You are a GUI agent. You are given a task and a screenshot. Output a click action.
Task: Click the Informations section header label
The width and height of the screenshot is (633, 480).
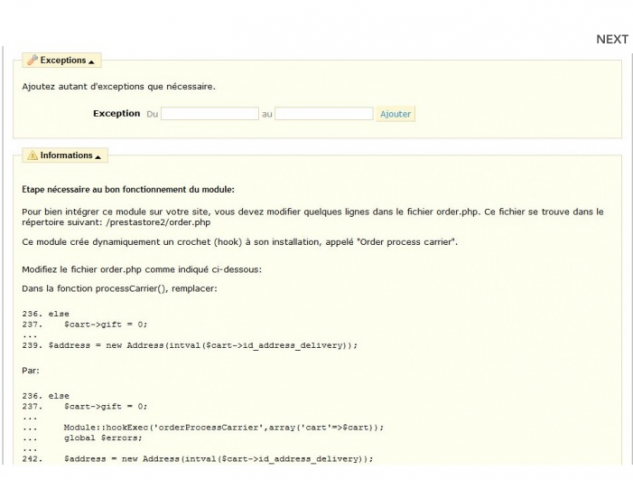pyautogui.click(x=66, y=156)
